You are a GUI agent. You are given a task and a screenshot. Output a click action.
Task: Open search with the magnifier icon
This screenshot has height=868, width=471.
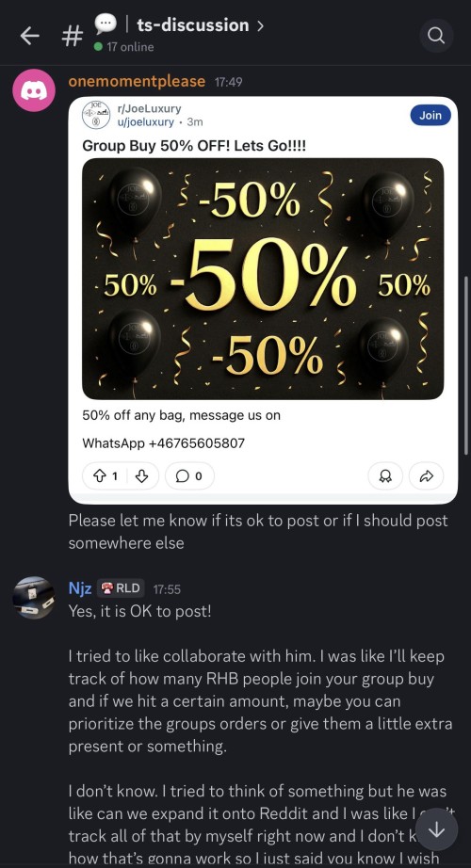(436, 36)
